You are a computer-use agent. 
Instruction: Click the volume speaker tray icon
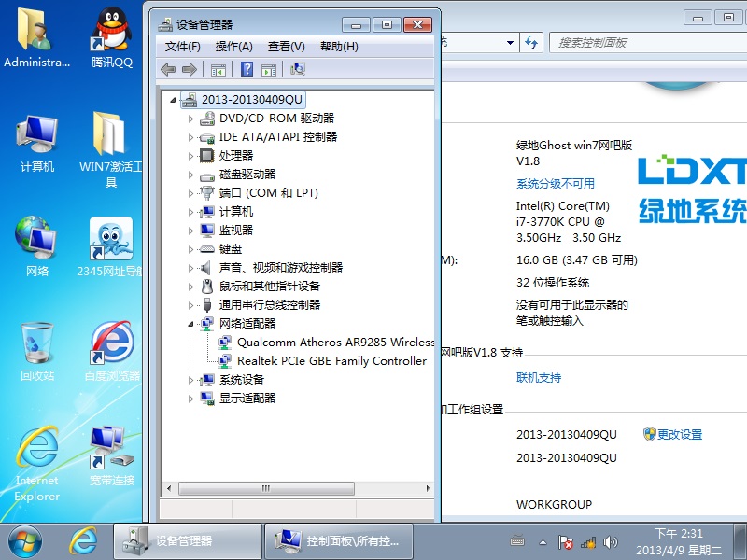click(x=610, y=542)
